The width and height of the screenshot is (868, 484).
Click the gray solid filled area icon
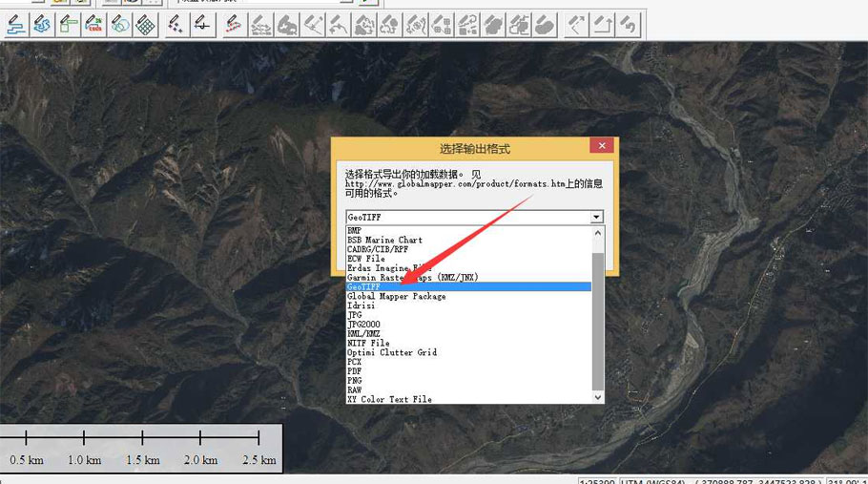pyautogui.click(x=493, y=25)
